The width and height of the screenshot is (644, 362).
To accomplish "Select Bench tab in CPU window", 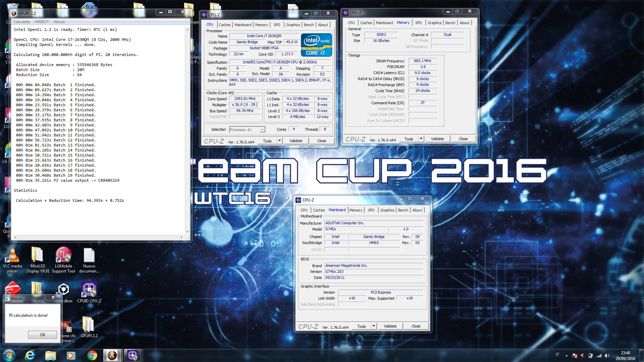I will click(309, 25).
